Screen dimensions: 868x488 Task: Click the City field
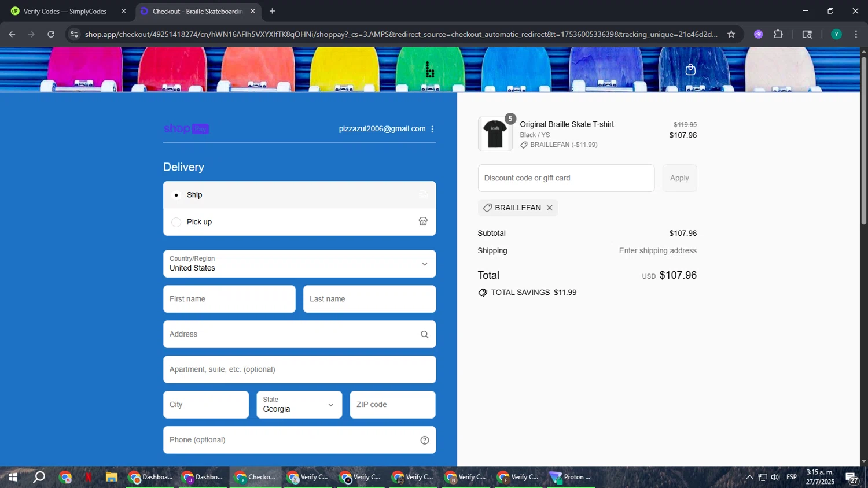[x=206, y=405]
